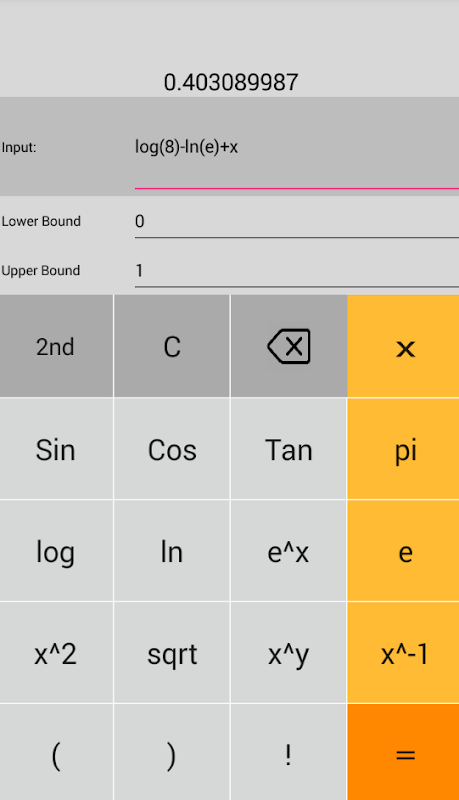
Task: Click the 'Upper Bound' label
Action: [41, 270]
